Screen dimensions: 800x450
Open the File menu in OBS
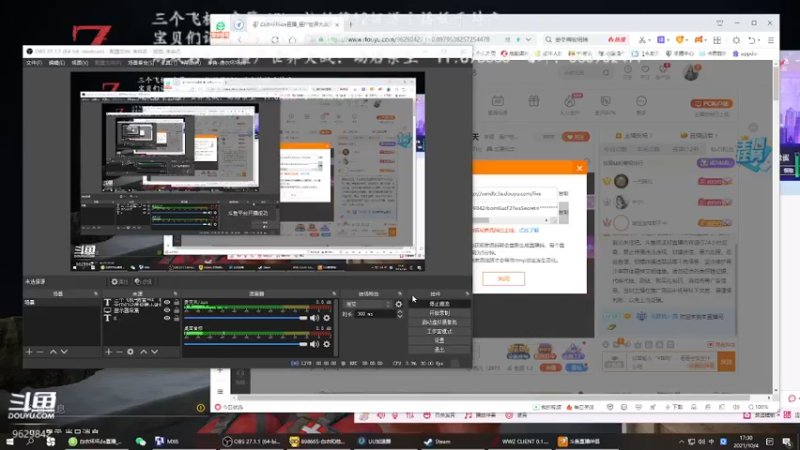point(34,63)
